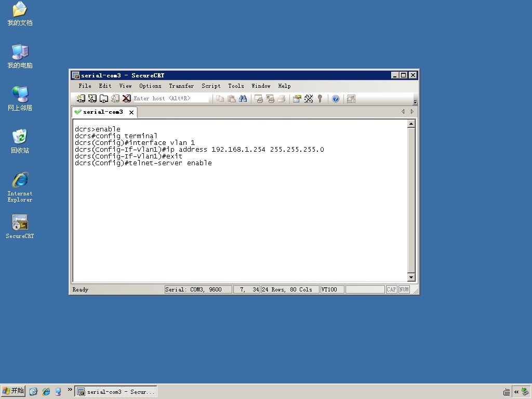The height and width of the screenshot is (399, 532).
Task: Click the 'ip address 192.168.1.254' line
Action: click(x=199, y=150)
